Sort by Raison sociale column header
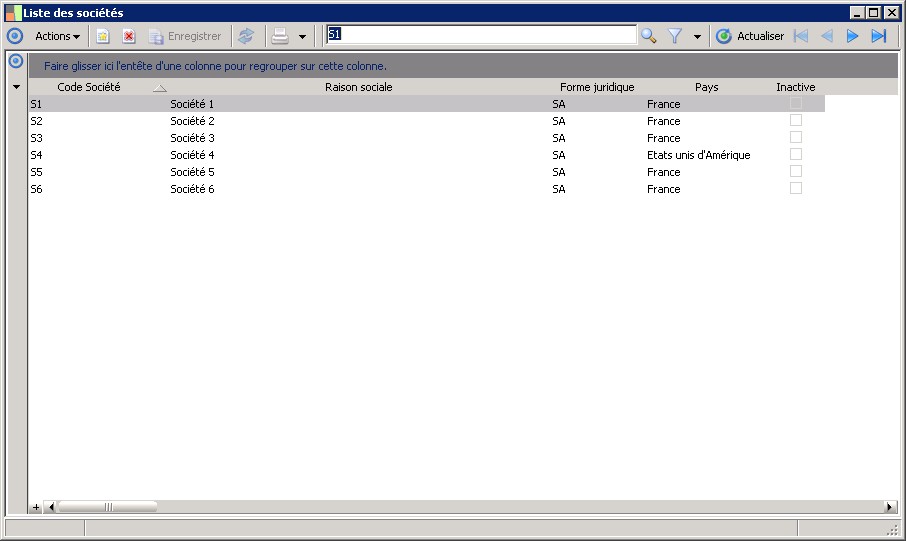906x541 pixels. click(x=358, y=87)
